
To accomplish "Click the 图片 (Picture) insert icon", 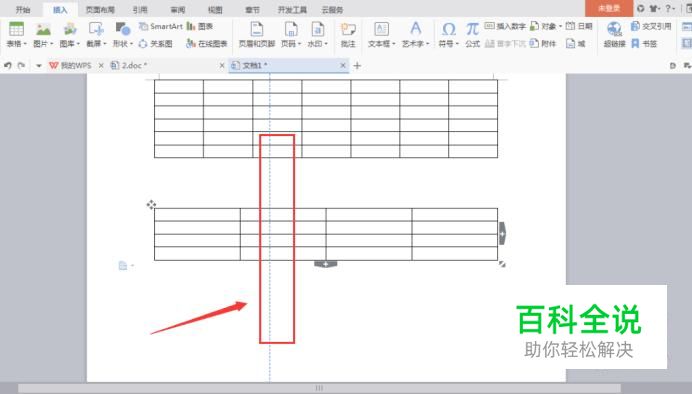I will [43, 29].
